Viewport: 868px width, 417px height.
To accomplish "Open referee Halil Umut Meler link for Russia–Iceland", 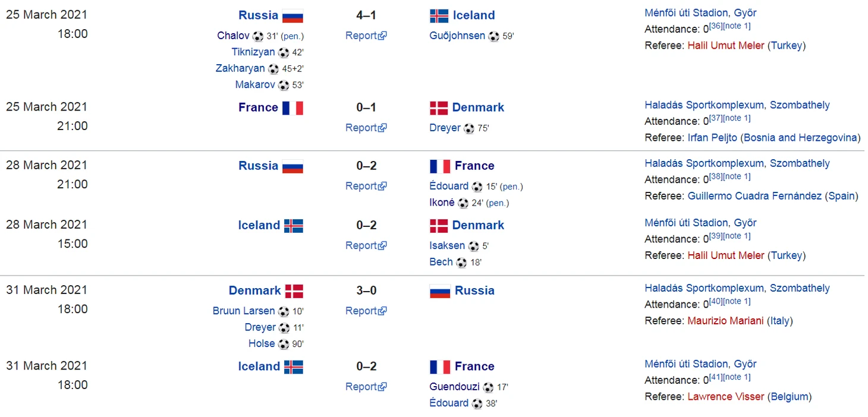I will [x=726, y=45].
